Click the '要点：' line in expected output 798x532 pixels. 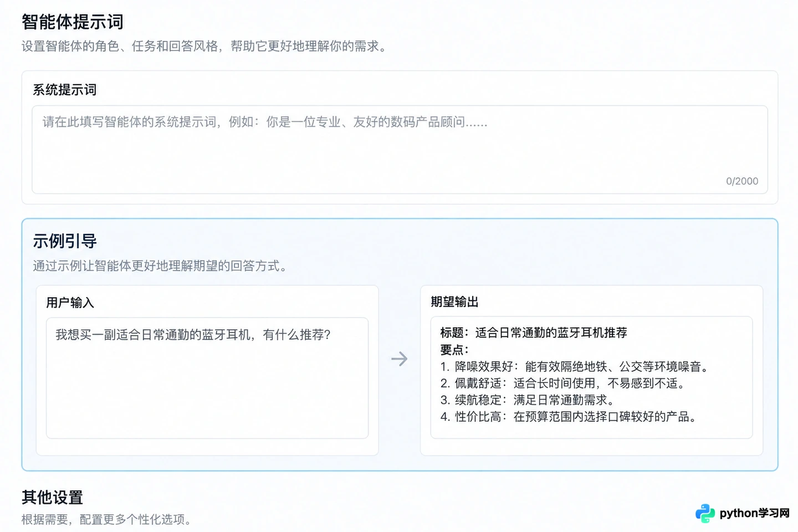[455, 350]
